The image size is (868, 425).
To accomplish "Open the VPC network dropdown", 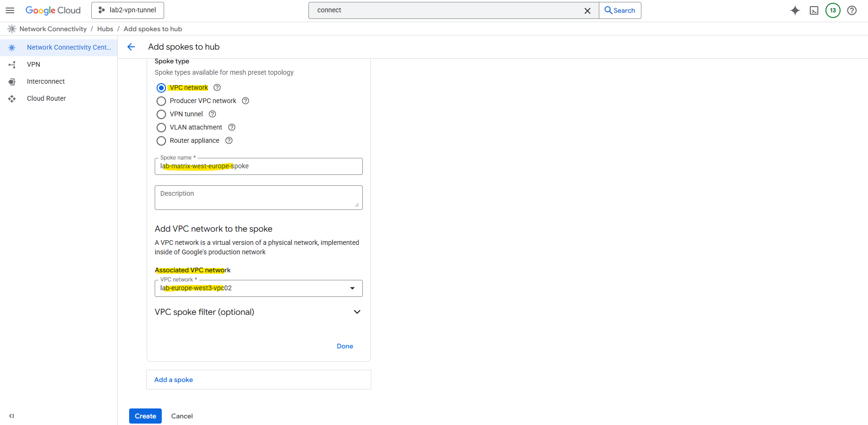I will point(258,288).
